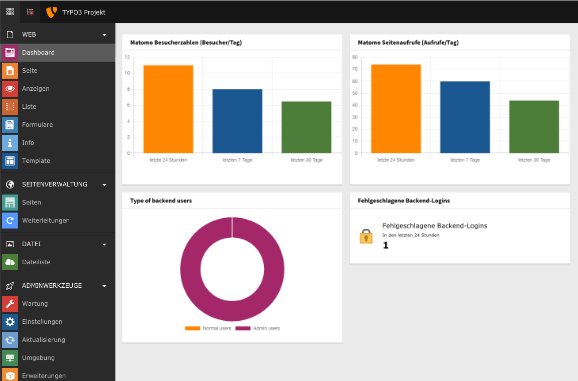Collapse the SEITENVERWALTUNG section arrow

click(105, 185)
